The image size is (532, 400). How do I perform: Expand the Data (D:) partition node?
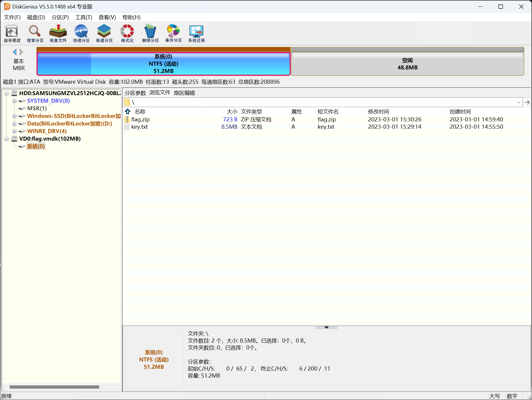click(14, 124)
